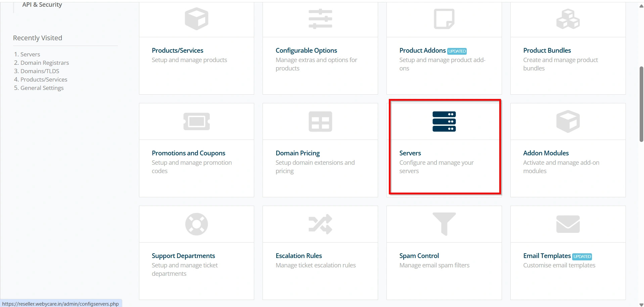This screenshot has height=307, width=644.
Task: Click 'Configure and manage your servers' description
Action: pyautogui.click(x=436, y=167)
